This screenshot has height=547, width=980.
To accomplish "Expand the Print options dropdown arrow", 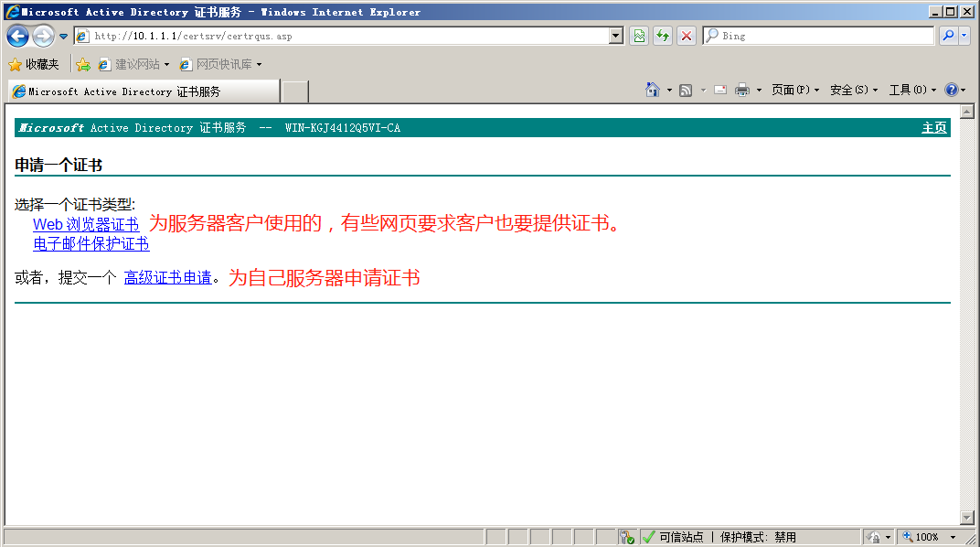I will coord(759,90).
